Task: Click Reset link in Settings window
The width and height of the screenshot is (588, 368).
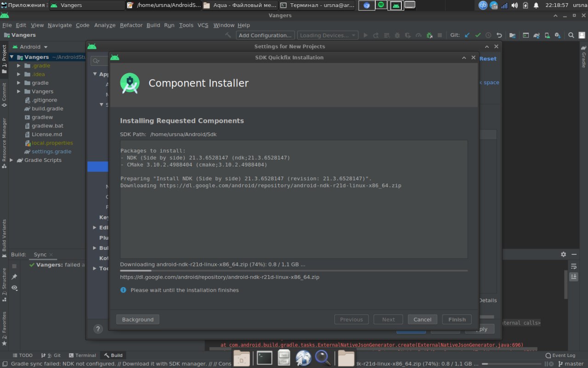Action: [488, 58]
